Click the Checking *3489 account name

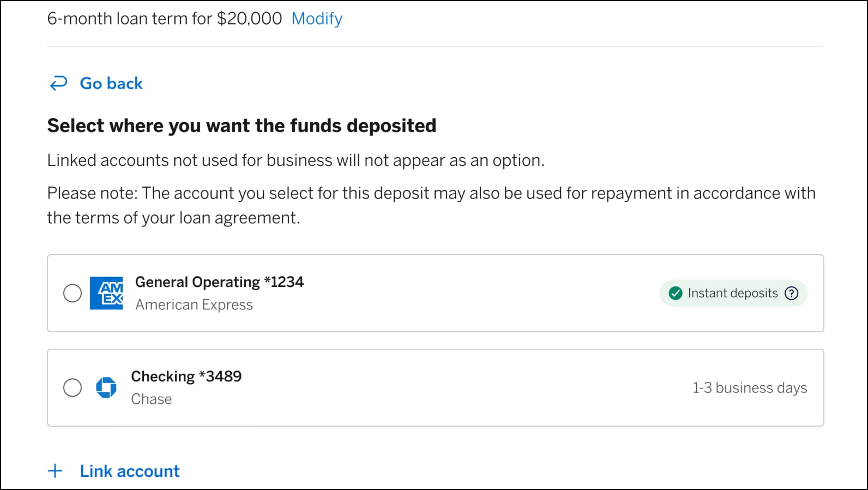[186, 377]
